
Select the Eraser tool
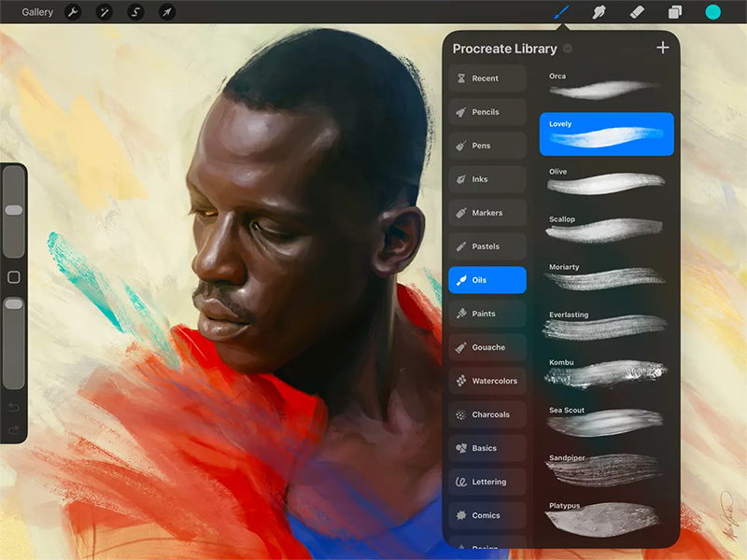point(637,12)
